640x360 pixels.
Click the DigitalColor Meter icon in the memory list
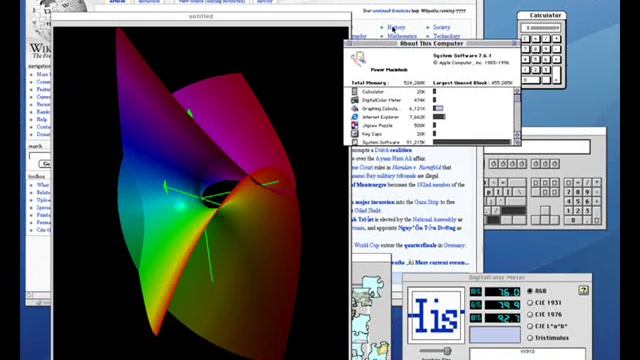(x=355, y=100)
